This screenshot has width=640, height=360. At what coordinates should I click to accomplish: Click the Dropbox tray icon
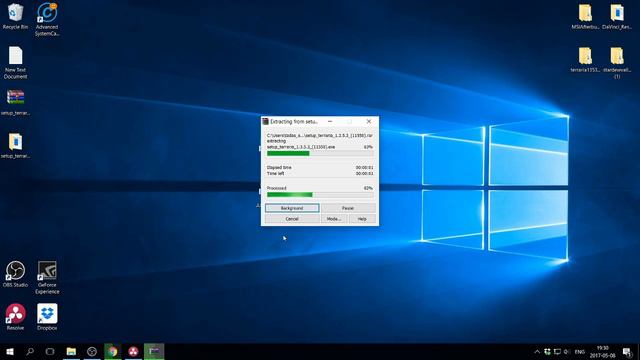[547, 352]
